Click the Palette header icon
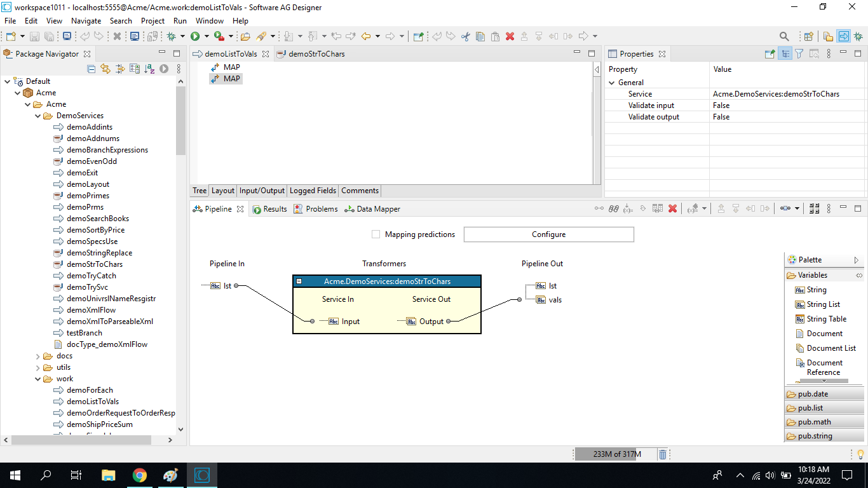The height and width of the screenshot is (488, 868). 792,260
